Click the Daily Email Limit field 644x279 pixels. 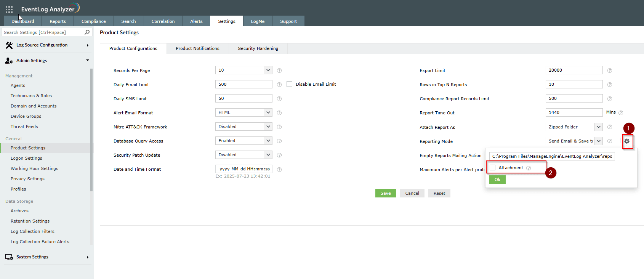pyautogui.click(x=244, y=84)
